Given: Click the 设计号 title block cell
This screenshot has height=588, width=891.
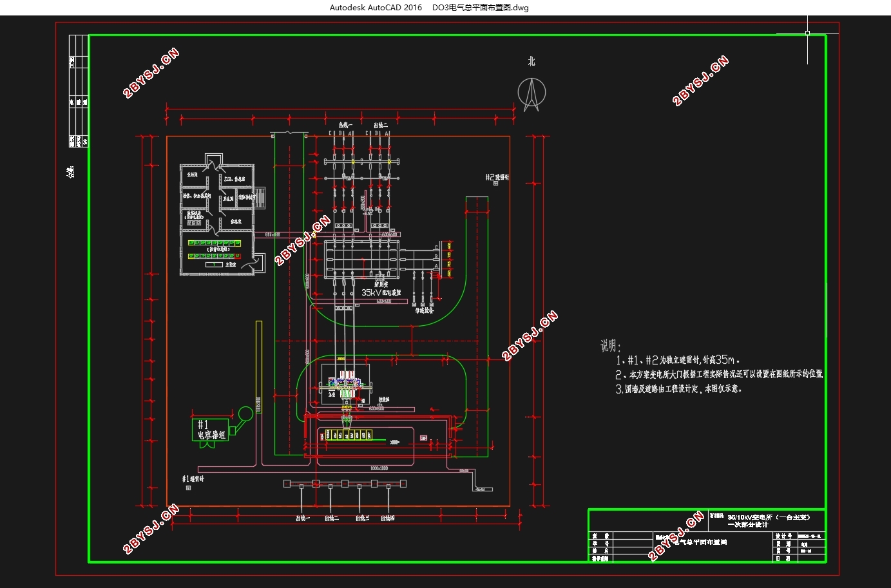Looking at the screenshot, I should point(783,536).
